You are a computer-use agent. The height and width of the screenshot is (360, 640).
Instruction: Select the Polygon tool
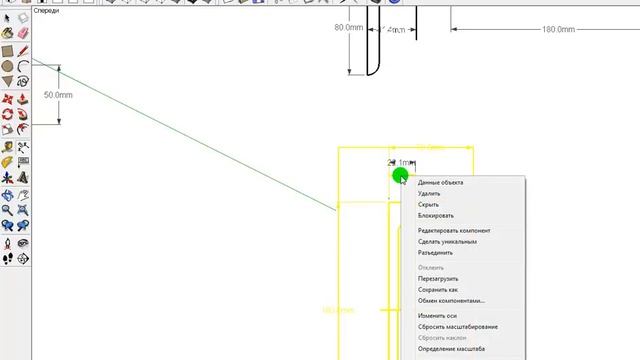pos(7,81)
